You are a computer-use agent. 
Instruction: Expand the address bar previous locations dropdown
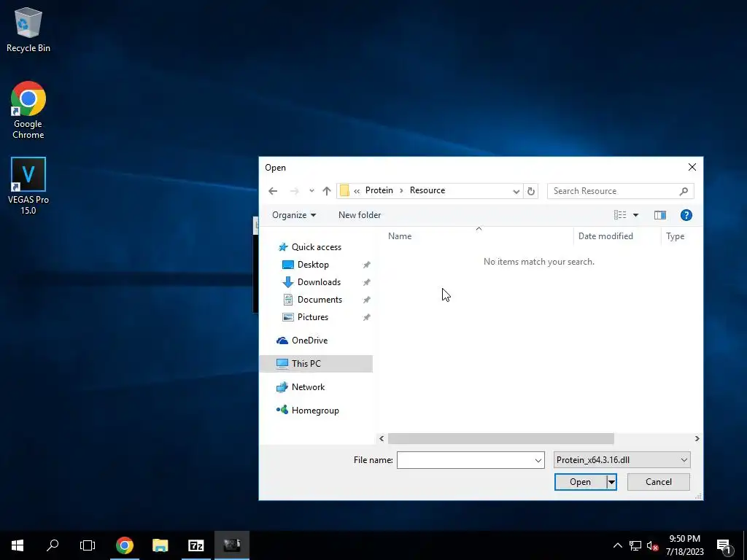coord(516,191)
